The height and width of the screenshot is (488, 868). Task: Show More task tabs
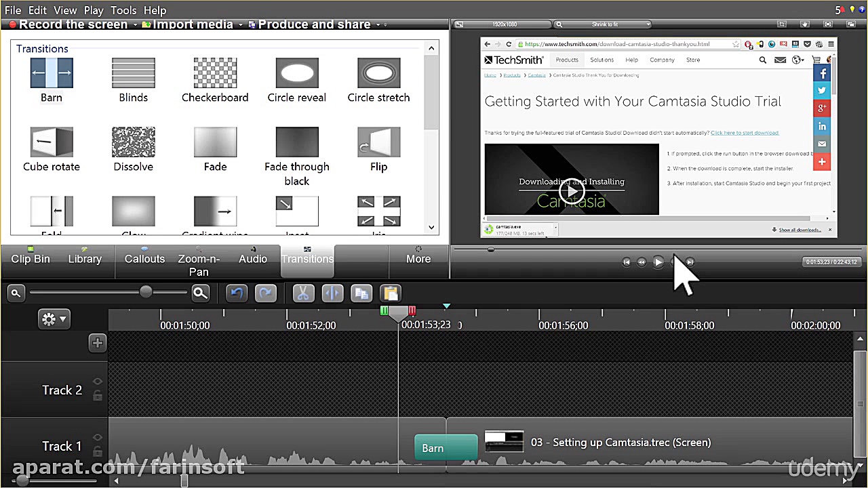tap(418, 259)
